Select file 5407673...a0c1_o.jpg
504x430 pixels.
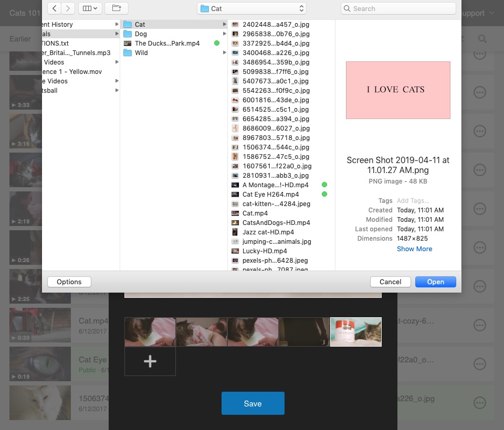pos(281,81)
